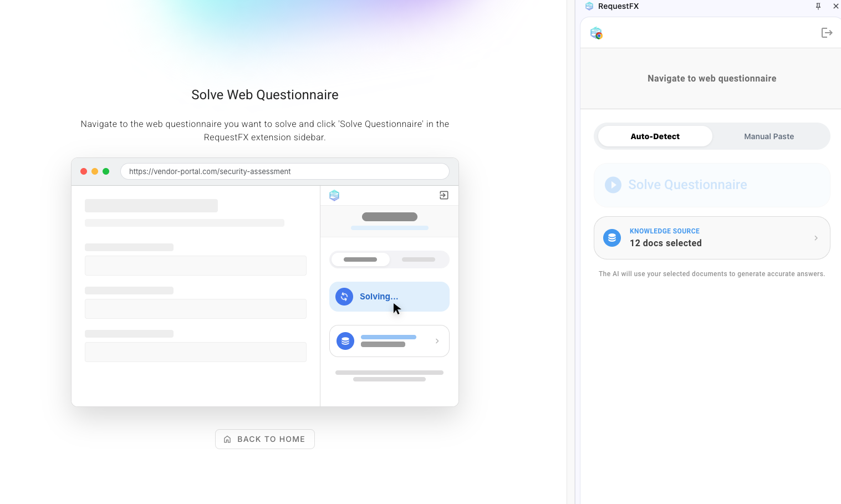This screenshot has width=841, height=504.
Task: Expand Knowledge Source with the chevron arrow
Action: point(816,238)
